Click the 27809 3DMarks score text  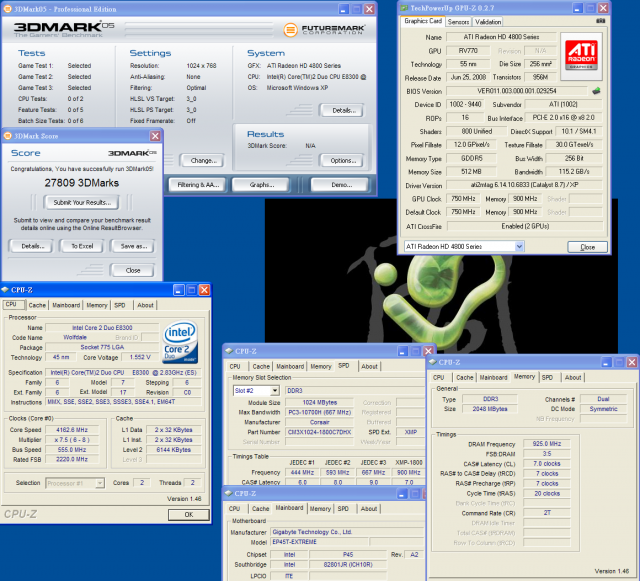(x=82, y=183)
